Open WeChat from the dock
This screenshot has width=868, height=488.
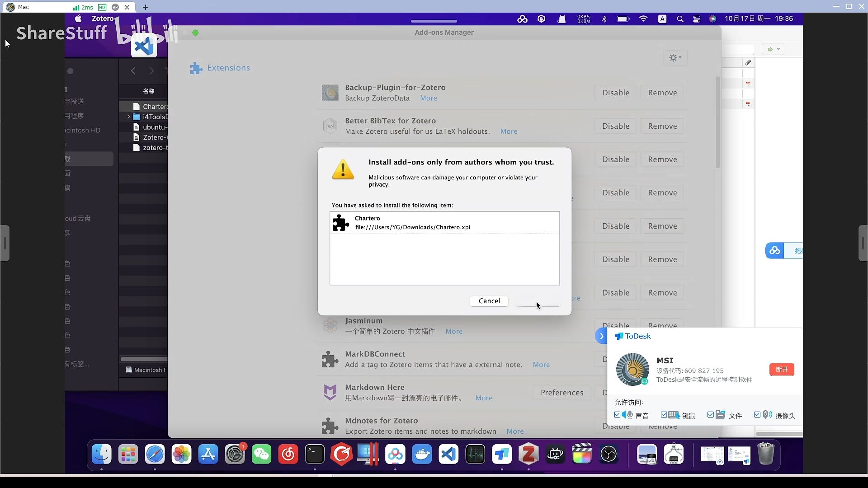point(261,454)
